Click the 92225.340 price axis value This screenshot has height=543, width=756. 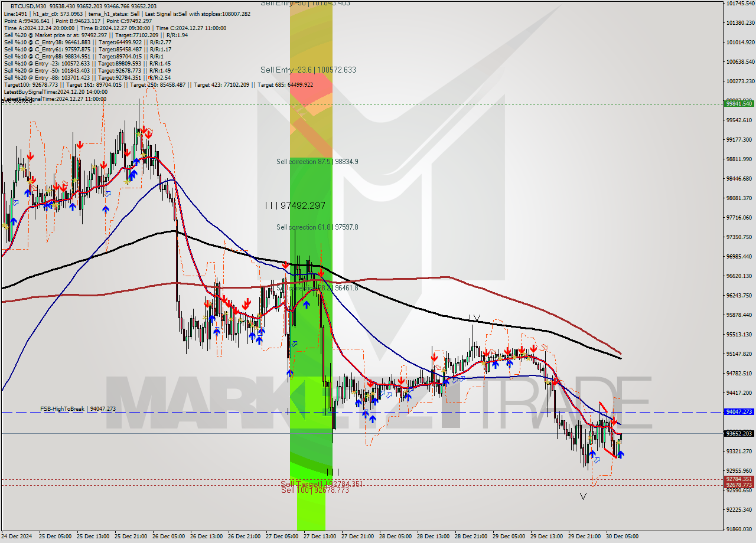(x=739, y=510)
